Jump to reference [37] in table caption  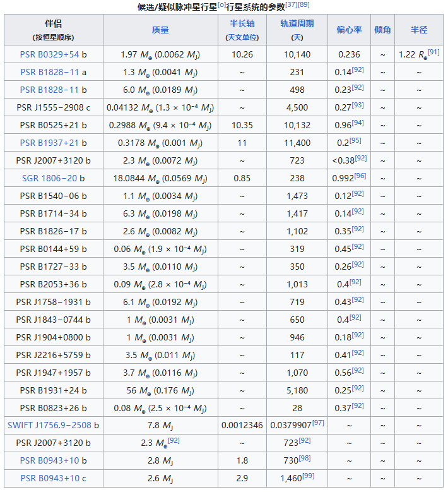click(x=292, y=5)
